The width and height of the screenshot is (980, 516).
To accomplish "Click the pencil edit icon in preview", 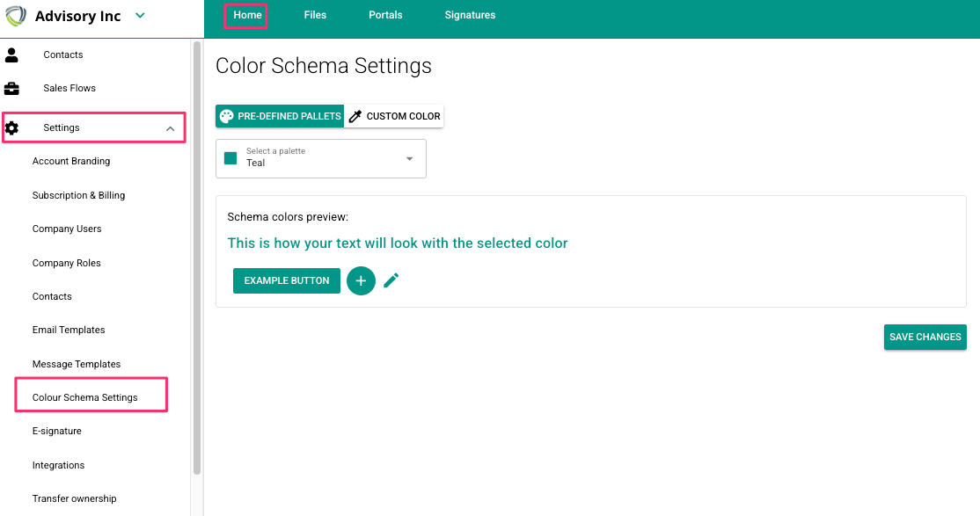I will pyautogui.click(x=391, y=280).
